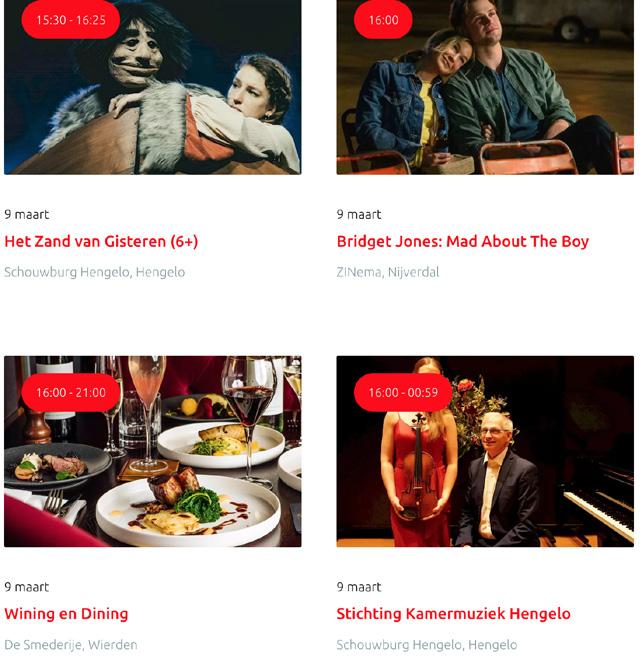Viewport: 642px width, 664px height.
Task: Open Stichting Kamermuziek Hengelo event title
Action: [x=453, y=614]
